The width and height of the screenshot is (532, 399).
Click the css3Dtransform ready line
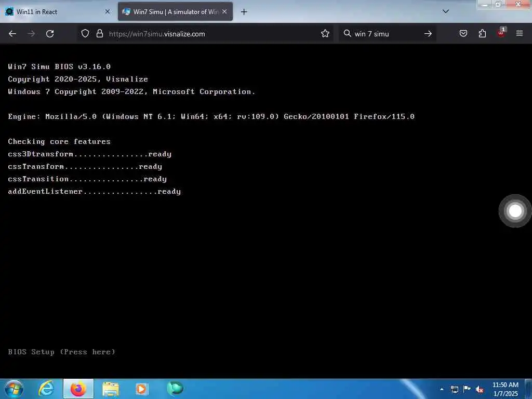89,154
